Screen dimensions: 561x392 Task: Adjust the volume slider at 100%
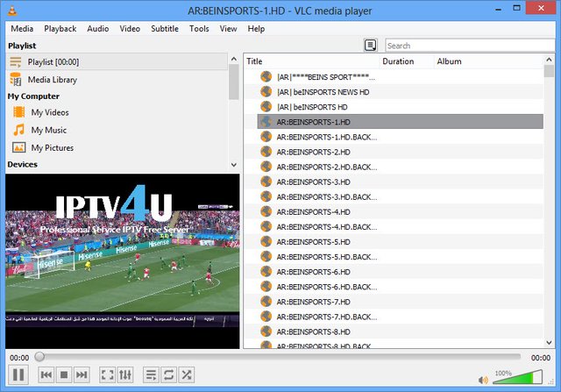coord(517,377)
